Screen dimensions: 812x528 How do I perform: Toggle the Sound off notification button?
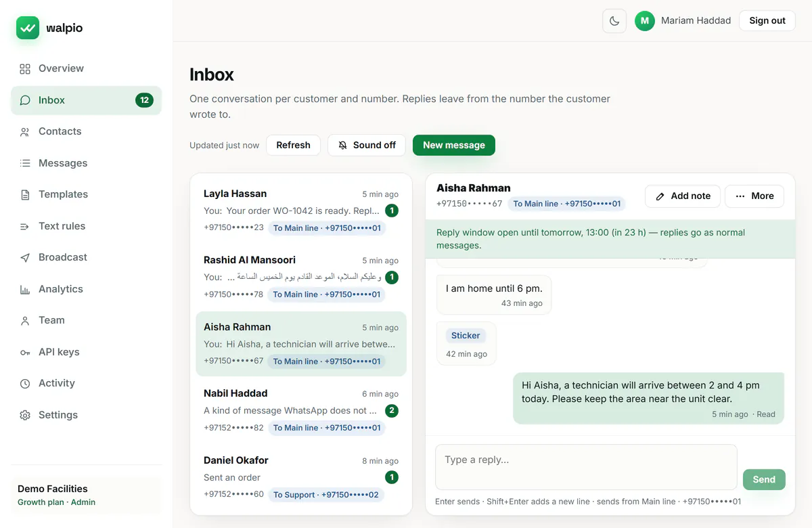click(367, 146)
